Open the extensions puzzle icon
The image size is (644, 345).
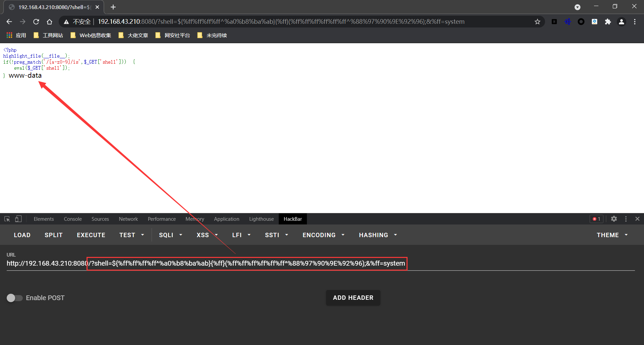click(608, 22)
